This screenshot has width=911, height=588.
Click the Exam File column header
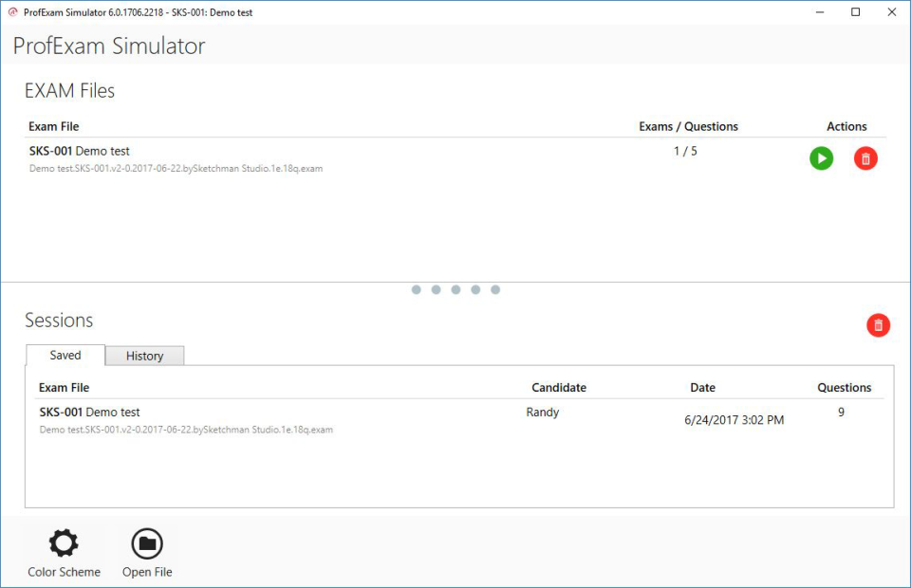[63, 387]
